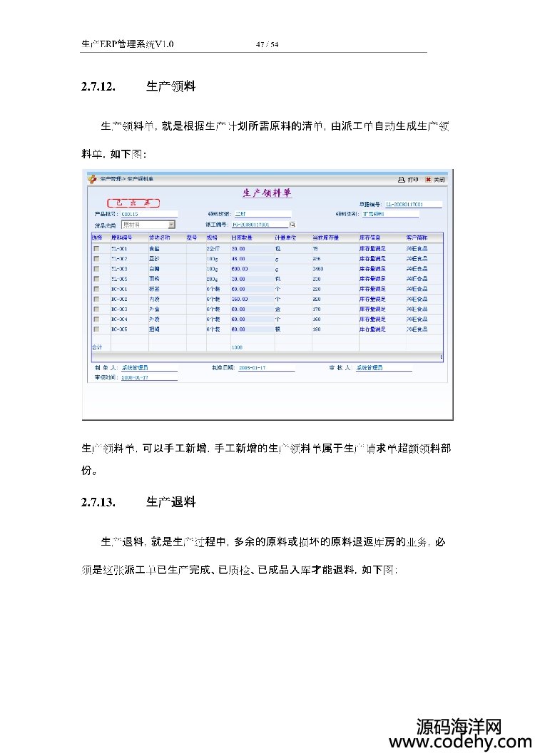Click material code YL-001 cell

(x=119, y=250)
